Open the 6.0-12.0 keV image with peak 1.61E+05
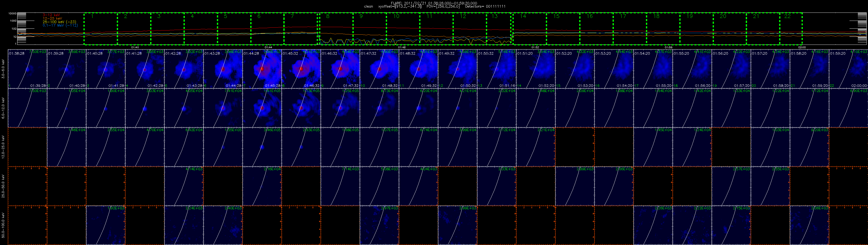This screenshot has height=245, width=868. tap(262, 108)
